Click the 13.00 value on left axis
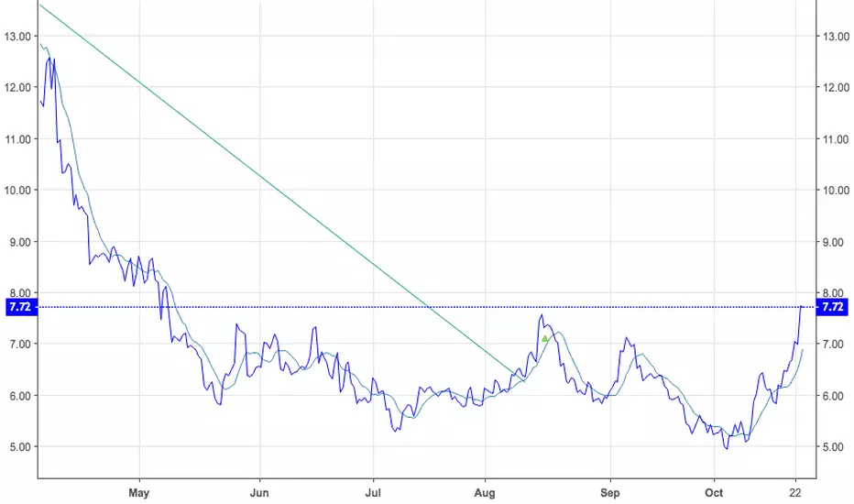 click(17, 37)
